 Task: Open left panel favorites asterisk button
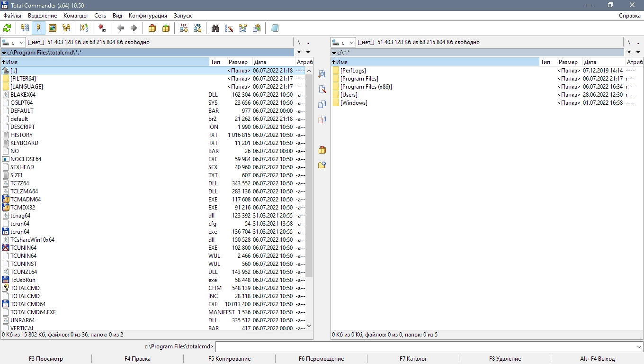pyautogui.click(x=299, y=52)
